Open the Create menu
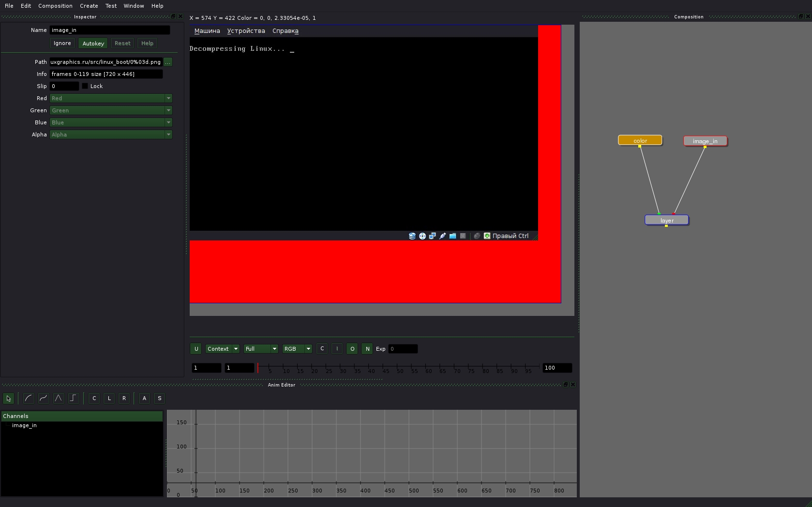 89,6
